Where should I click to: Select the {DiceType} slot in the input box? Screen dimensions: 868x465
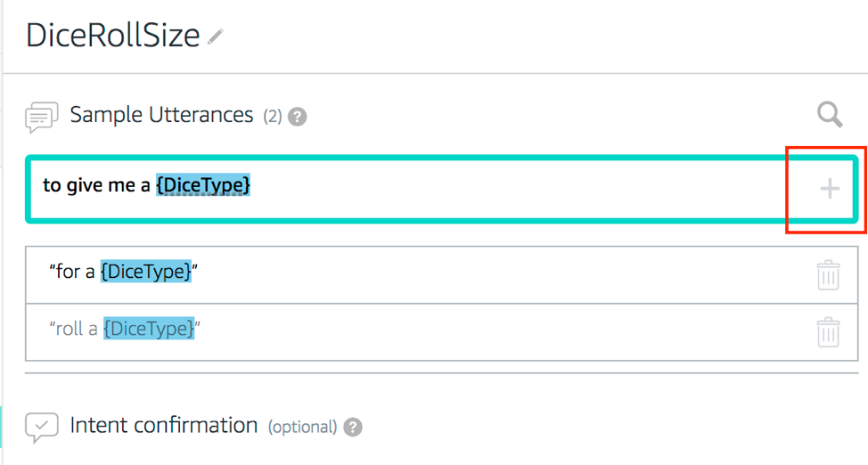pyautogui.click(x=203, y=185)
